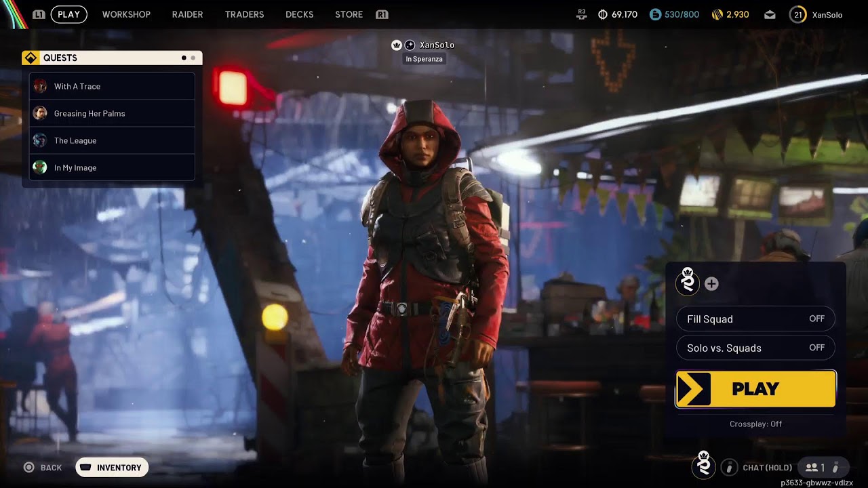Click CHAT (HOLD) label

tap(767, 468)
